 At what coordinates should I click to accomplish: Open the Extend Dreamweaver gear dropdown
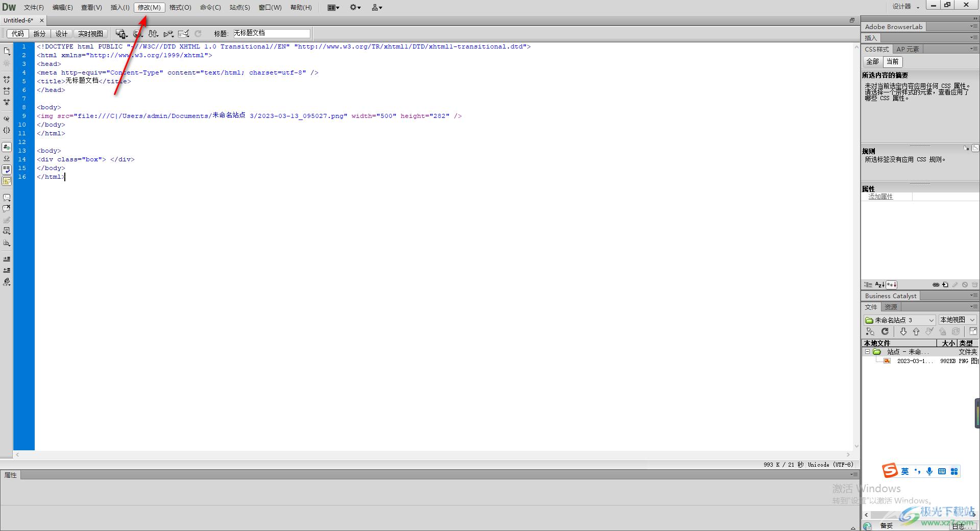(x=355, y=7)
